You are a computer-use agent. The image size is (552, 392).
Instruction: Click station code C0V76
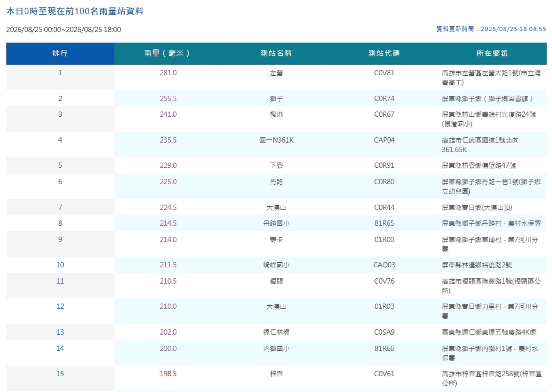pos(384,281)
